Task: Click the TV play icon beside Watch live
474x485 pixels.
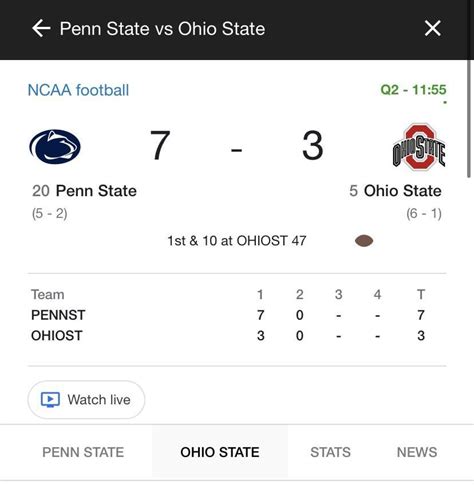Action: (x=50, y=399)
